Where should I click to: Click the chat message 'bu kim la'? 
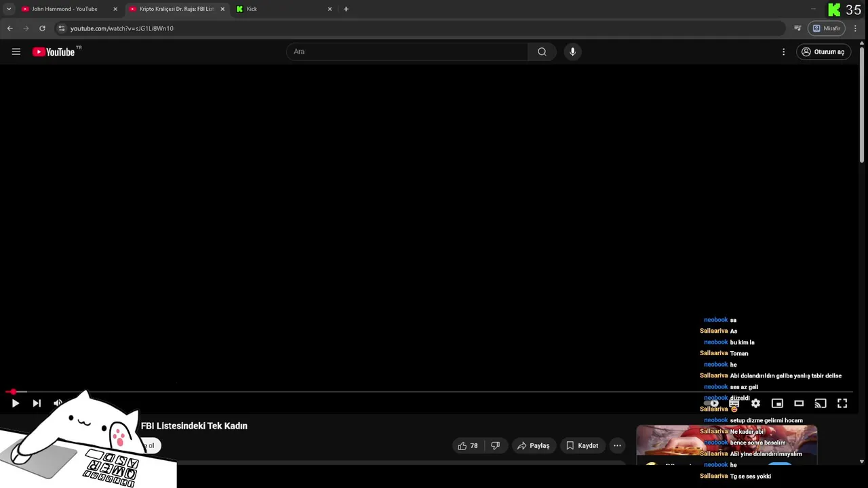(742, 342)
